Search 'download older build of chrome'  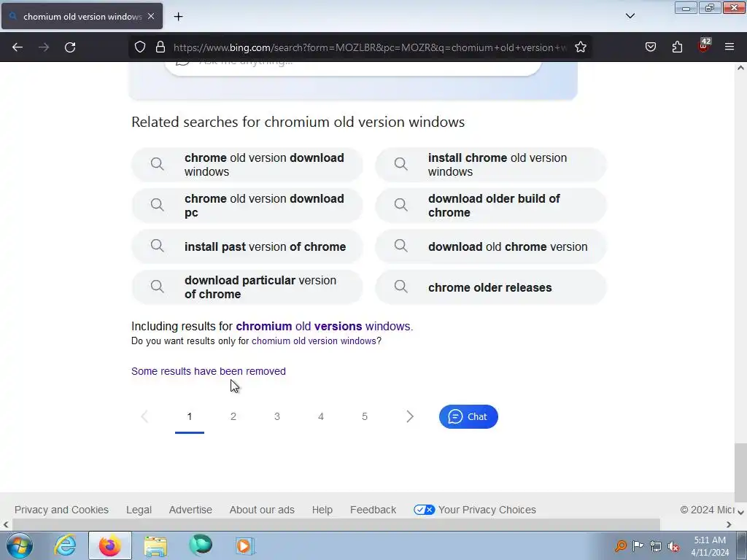coord(491,206)
